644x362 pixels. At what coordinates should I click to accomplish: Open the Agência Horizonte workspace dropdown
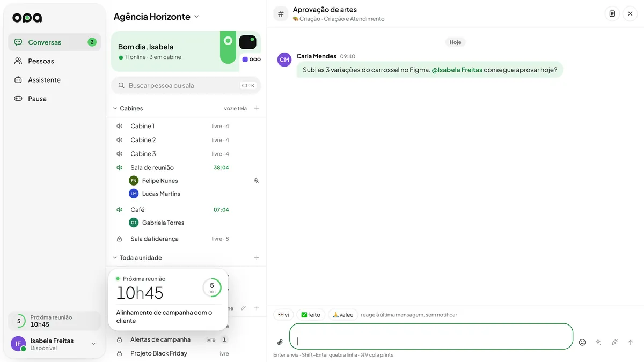pyautogui.click(x=156, y=17)
